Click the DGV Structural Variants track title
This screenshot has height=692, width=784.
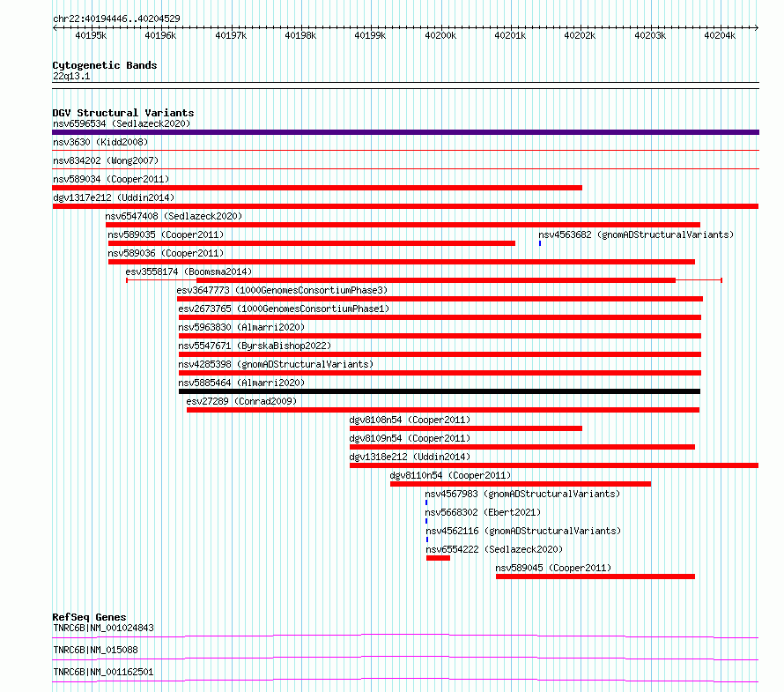point(123,113)
